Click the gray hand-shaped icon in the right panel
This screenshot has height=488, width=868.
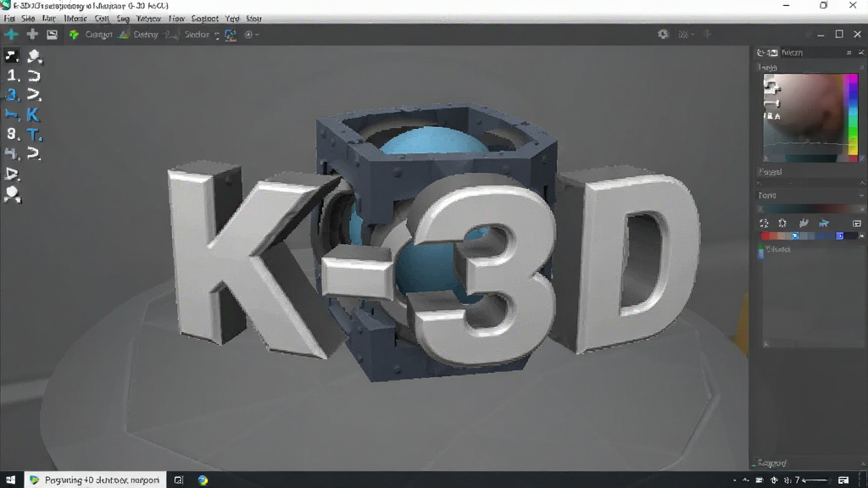click(804, 223)
